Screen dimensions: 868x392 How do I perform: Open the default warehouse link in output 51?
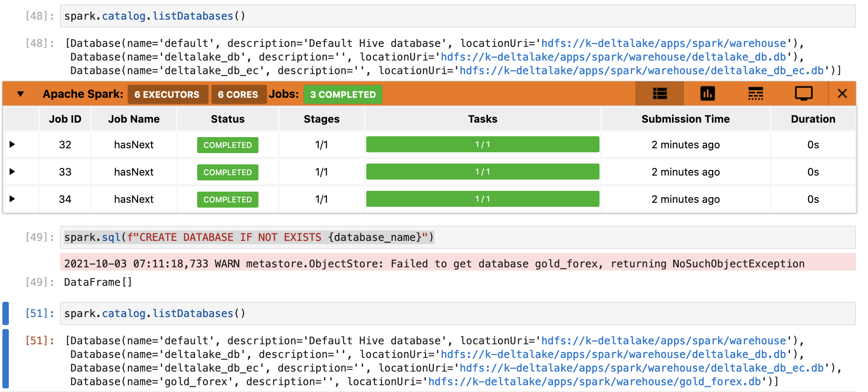[x=664, y=341]
